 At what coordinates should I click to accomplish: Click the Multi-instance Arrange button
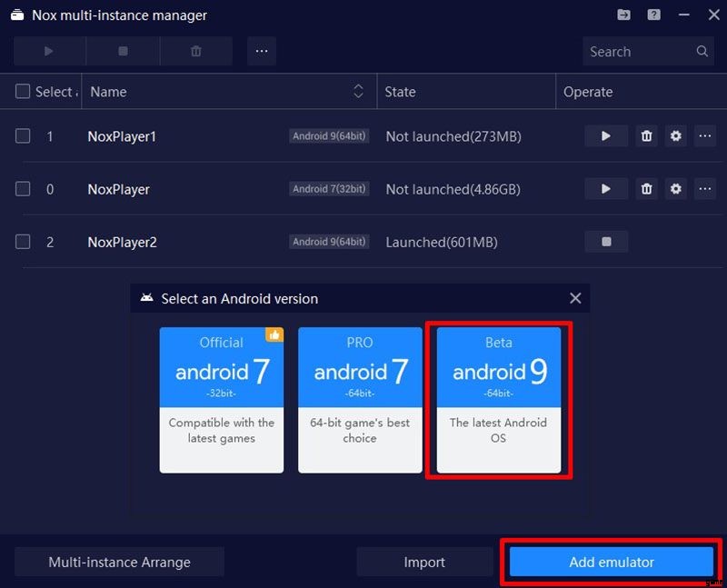point(120,562)
